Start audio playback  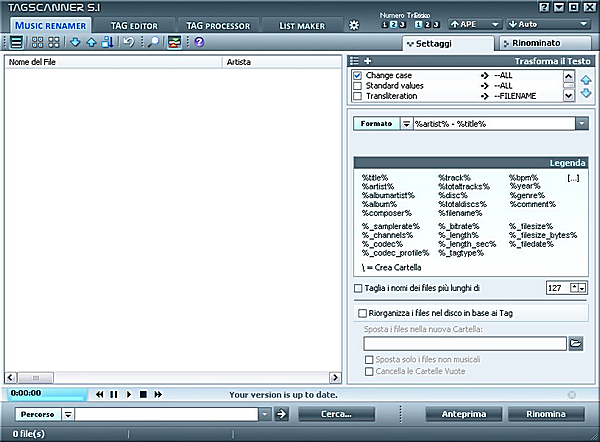tap(129, 394)
